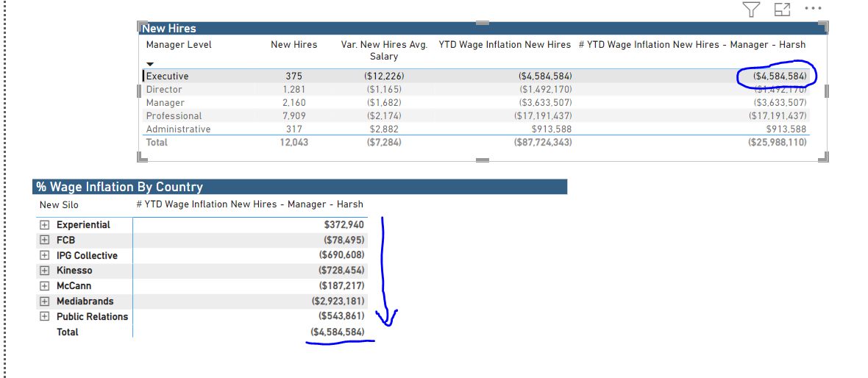Open Focus mode for this visual

coord(782,10)
